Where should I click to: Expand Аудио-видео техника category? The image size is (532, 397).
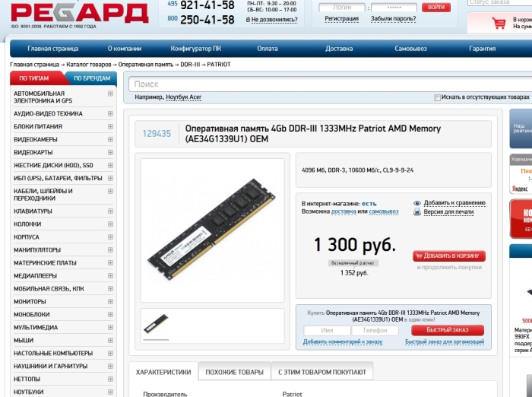tap(110, 113)
